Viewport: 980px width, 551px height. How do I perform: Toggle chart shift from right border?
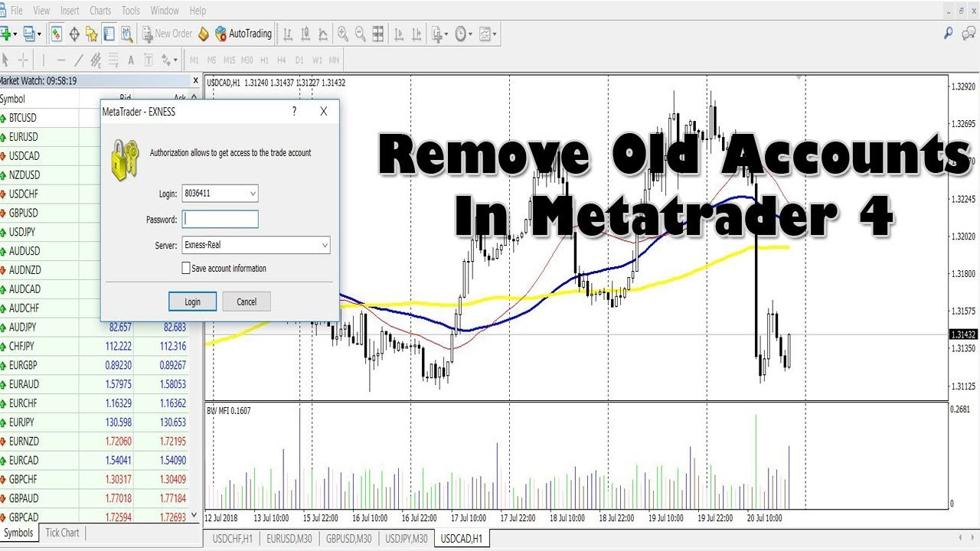[416, 34]
